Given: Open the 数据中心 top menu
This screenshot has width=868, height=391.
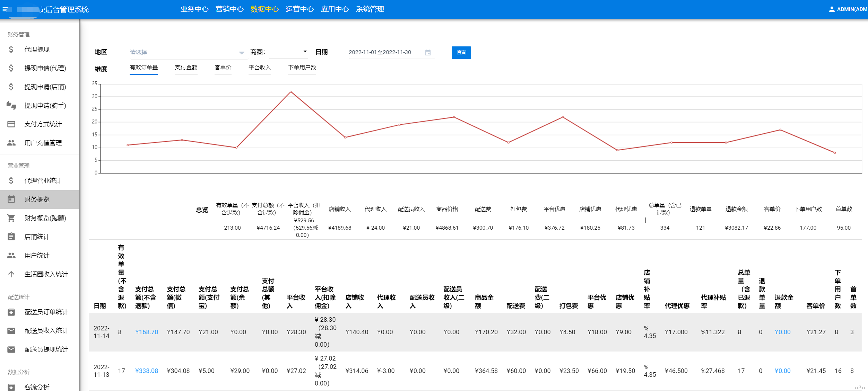Looking at the screenshot, I should 264,9.
